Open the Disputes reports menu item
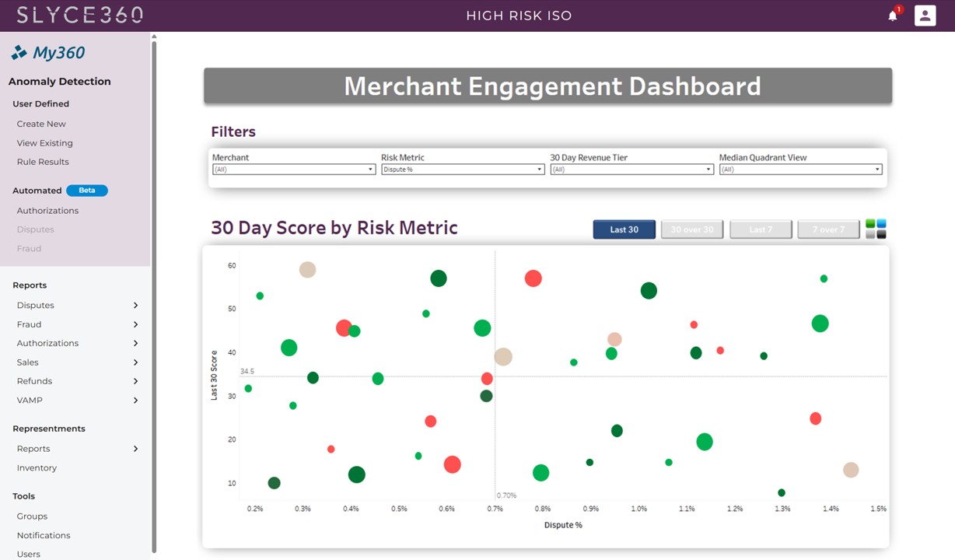Viewport: 955px width, 560px height. point(35,306)
